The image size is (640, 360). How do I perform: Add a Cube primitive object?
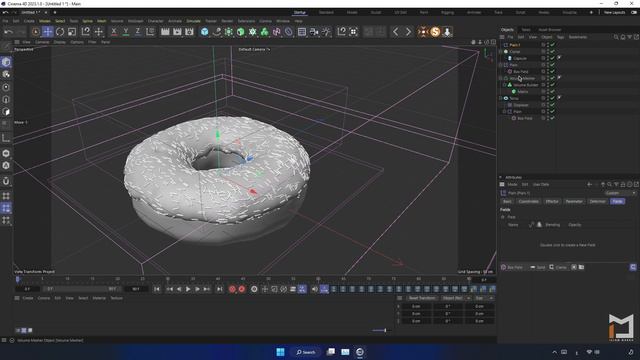click(204, 32)
